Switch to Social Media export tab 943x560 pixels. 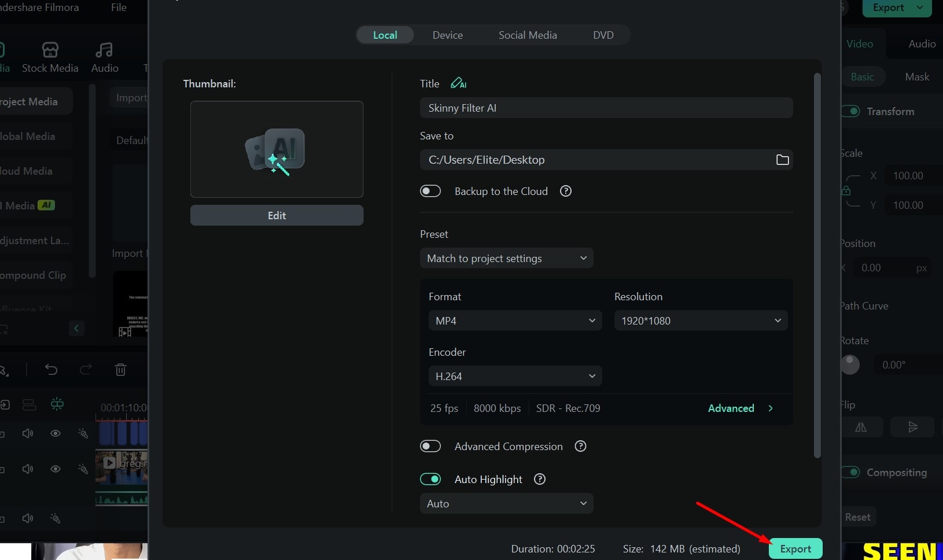(528, 35)
